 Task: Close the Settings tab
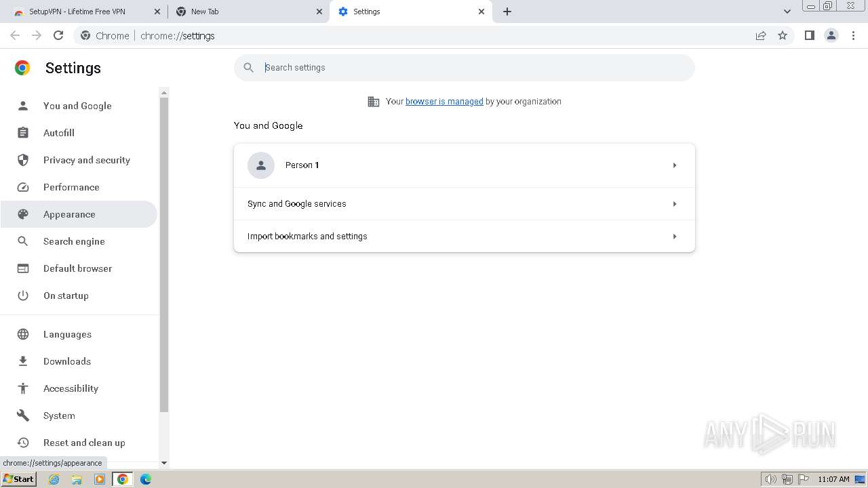481,12
